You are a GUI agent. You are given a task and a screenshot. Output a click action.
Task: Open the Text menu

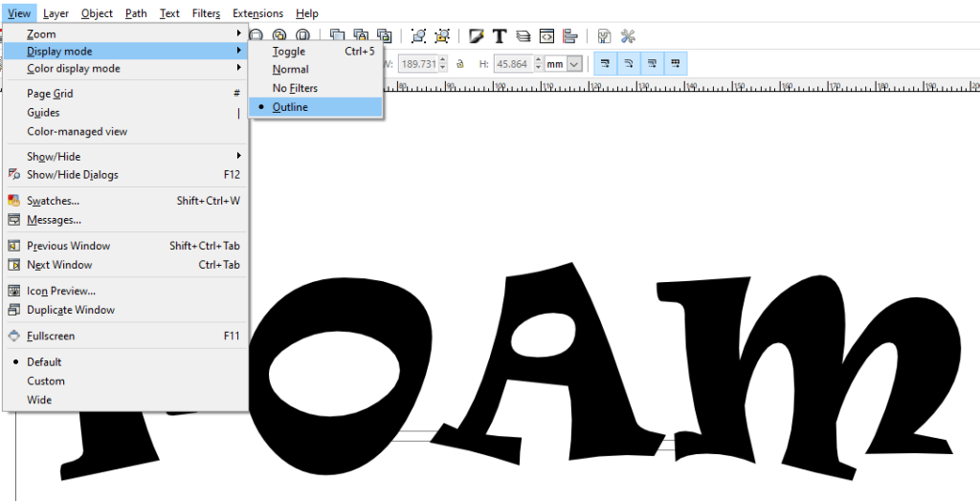[x=169, y=13]
